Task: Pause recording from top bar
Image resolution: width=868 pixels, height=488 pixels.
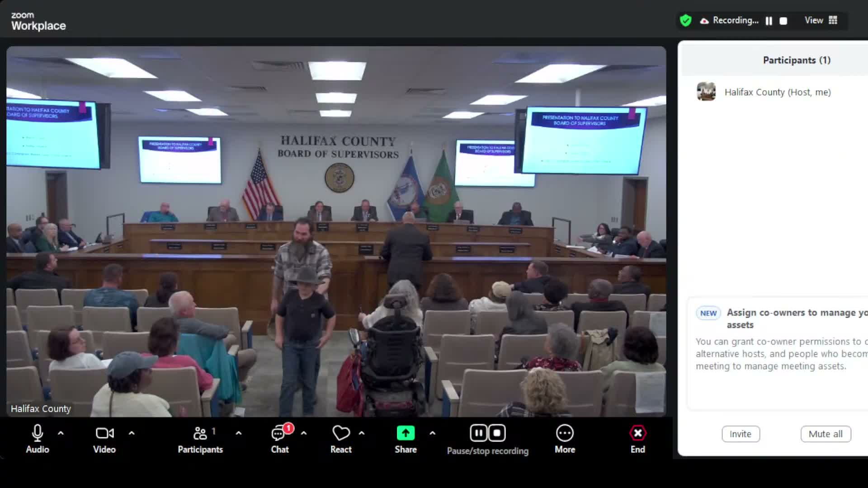Action: 769,21
